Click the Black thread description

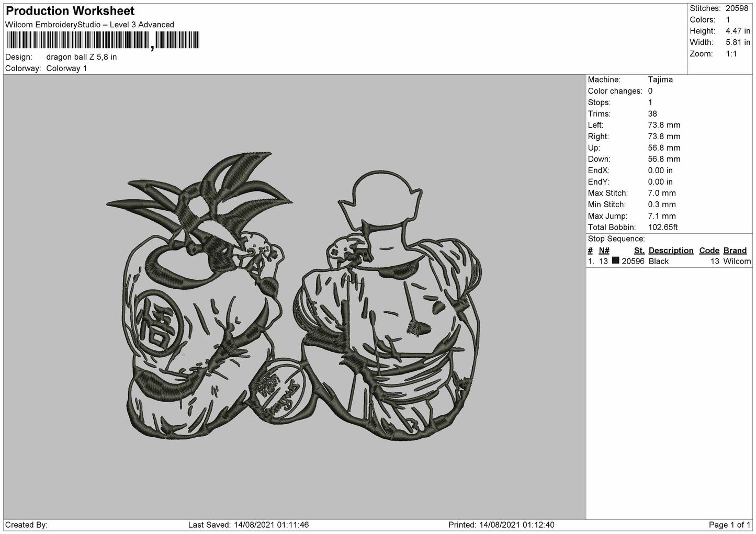coord(659,262)
